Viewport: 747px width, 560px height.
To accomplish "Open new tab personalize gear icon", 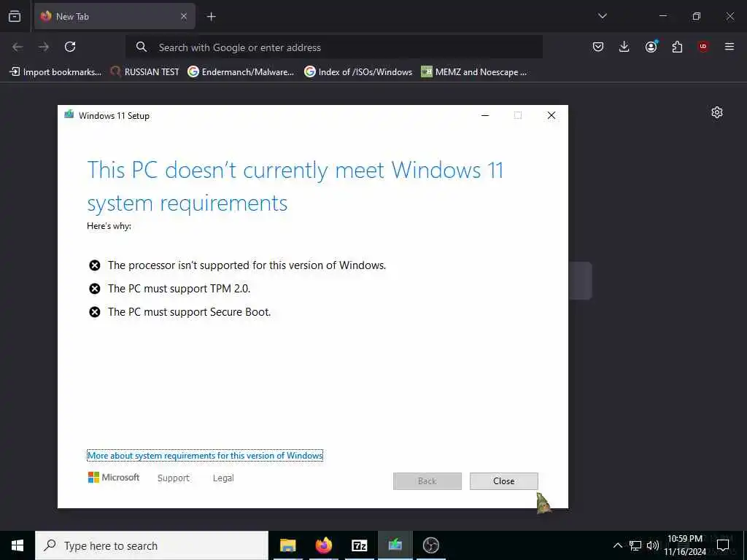I will (x=717, y=112).
